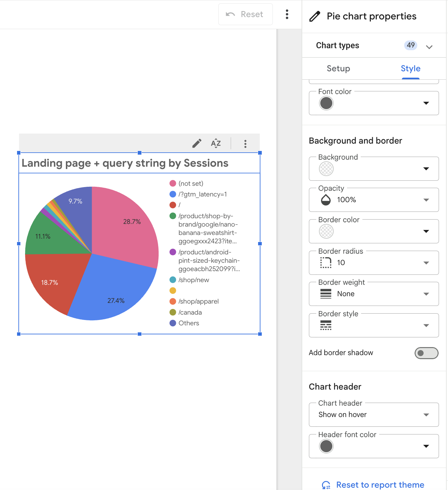Click the chart's bottom-center resize handle
448x490 pixels.
[x=139, y=334]
